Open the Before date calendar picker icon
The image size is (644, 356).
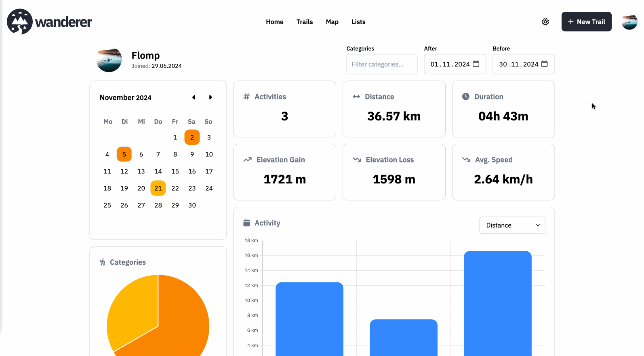pyautogui.click(x=544, y=64)
